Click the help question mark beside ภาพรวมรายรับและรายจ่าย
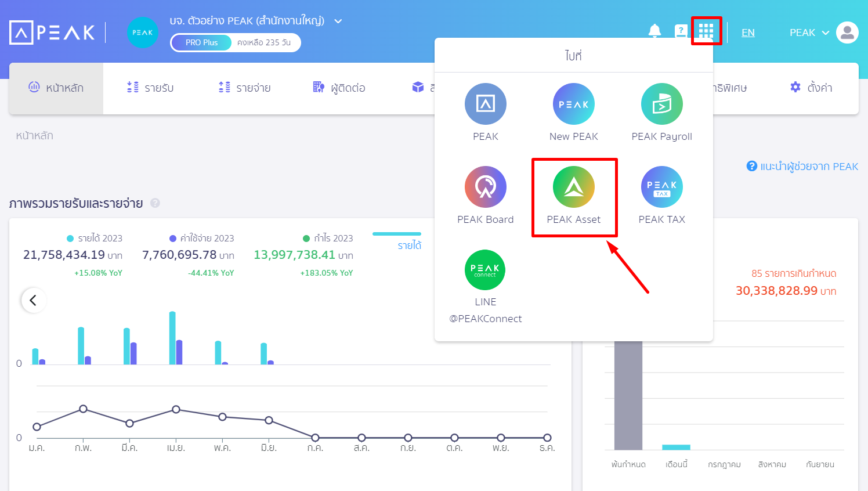 155,203
